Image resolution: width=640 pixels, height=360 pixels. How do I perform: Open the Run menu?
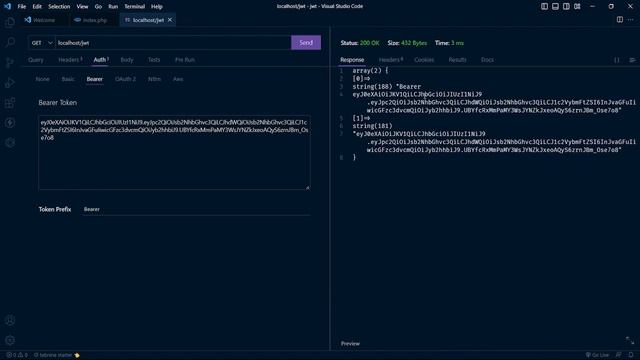click(x=113, y=7)
